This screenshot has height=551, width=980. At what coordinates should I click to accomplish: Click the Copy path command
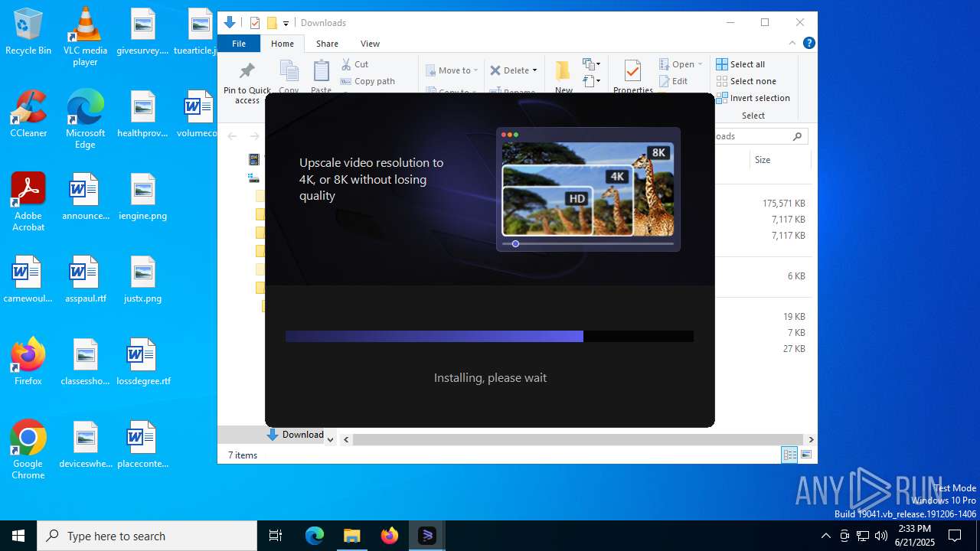[367, 81]
